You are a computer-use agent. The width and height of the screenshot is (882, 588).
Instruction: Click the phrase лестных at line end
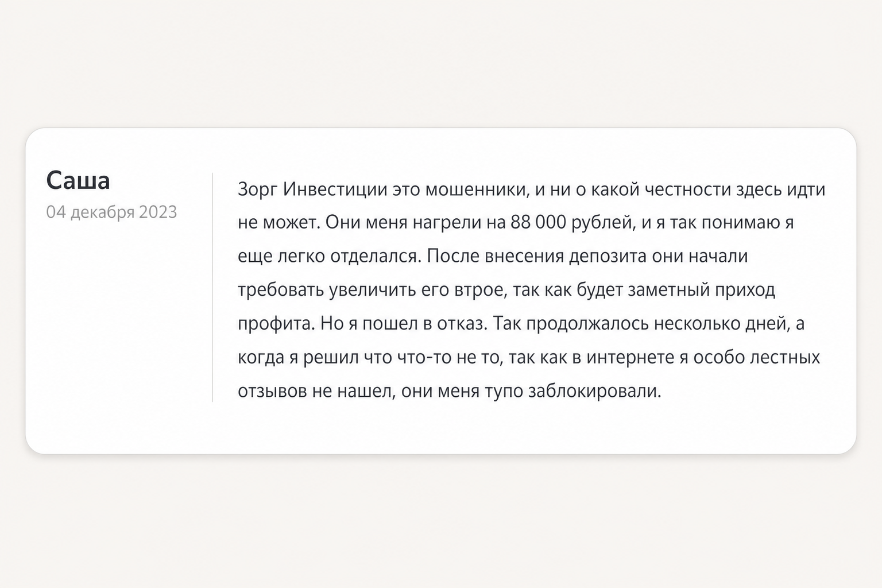(785, 357)
